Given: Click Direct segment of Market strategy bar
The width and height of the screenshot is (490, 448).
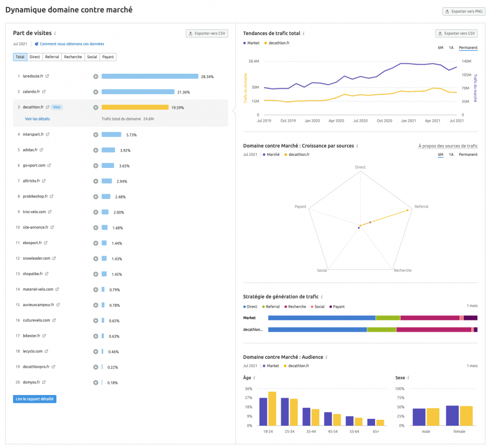Looking at the screenshot, I should tap(322, 318).
